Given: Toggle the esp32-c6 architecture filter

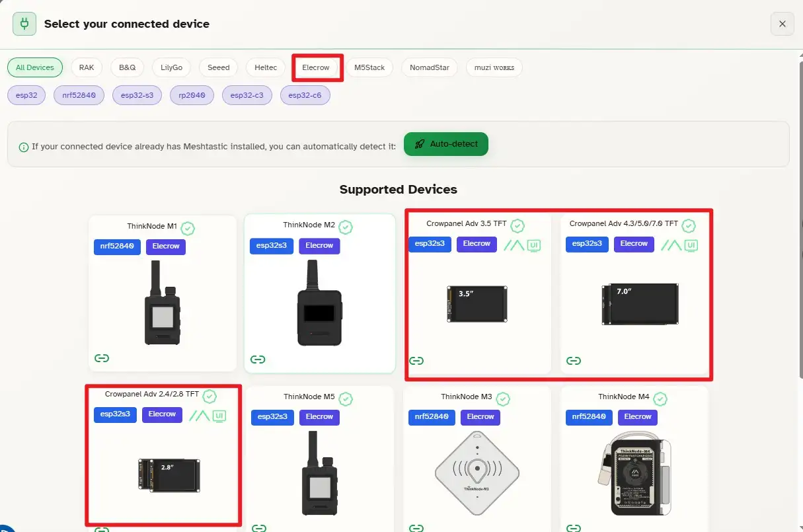Looking at the screenshot, I should pos(305,95).
